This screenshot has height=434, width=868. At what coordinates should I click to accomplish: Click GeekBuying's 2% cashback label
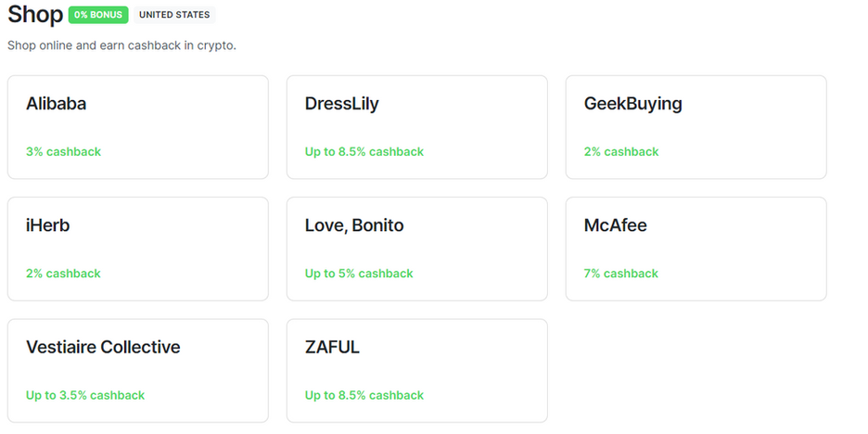point(620,152)
